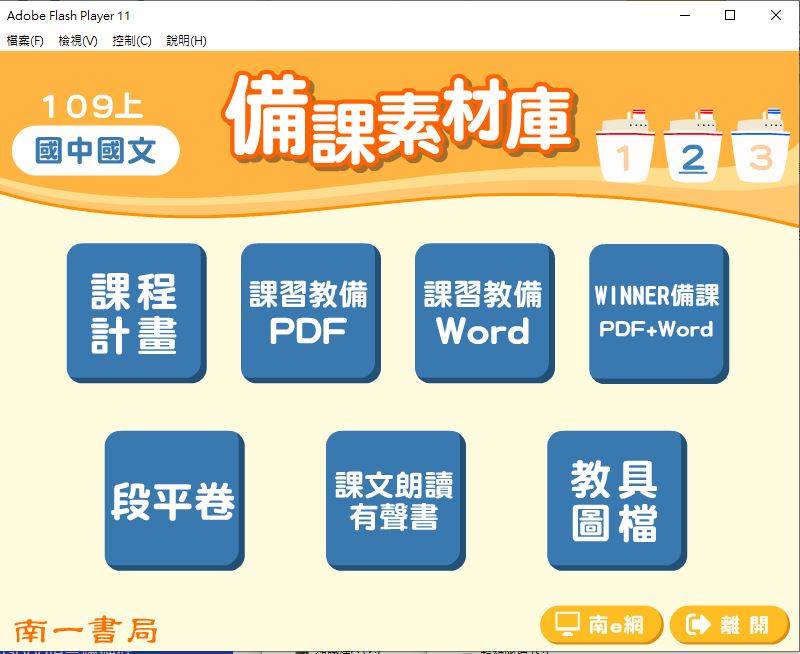Open the 檔案(F) menu
Viewport: 800px width, 654px height.
pyautogui.click(x=25, y=41)
